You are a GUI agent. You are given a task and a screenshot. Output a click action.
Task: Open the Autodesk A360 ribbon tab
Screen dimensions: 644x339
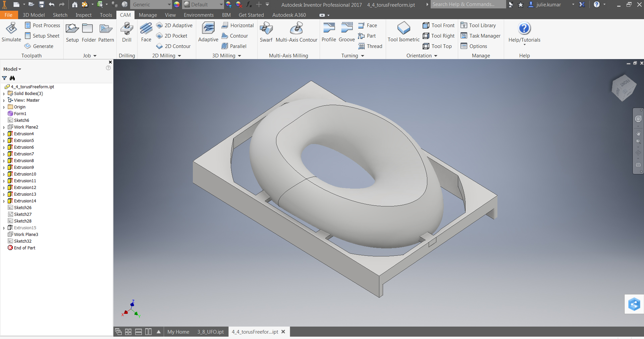[x=289, y=15]
